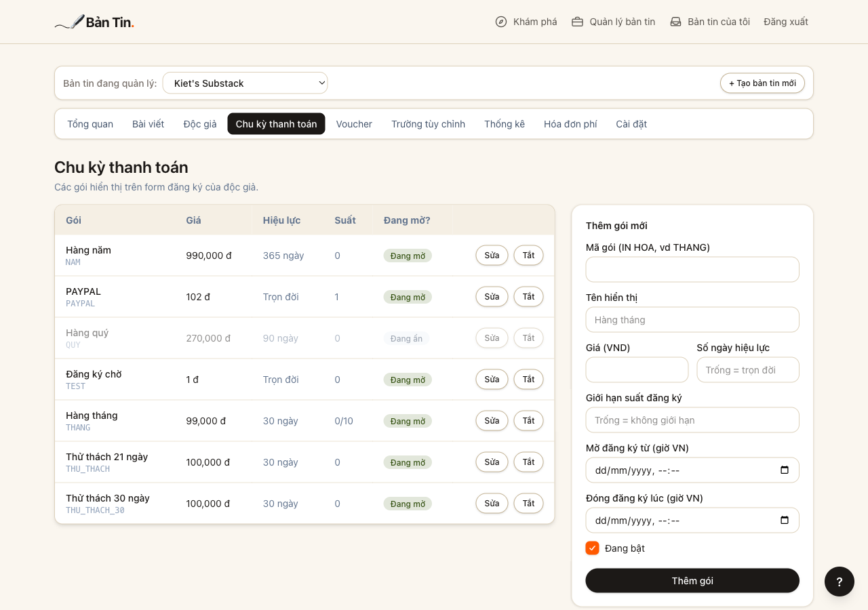Image resolution: width=868 pixels, height=610 pixels.
Task: Open the help question mark button
Action: click(840, 582)
